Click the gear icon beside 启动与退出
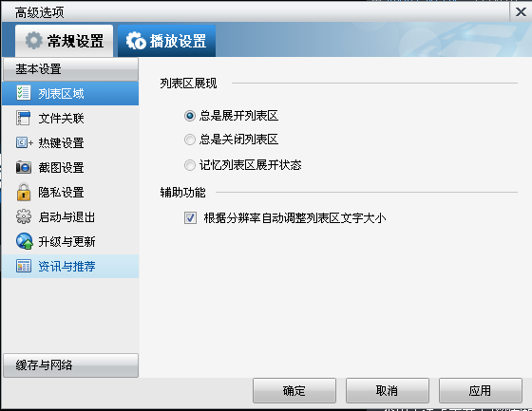The height and width of the screenshot is (411, 532). tap(24, 216)
